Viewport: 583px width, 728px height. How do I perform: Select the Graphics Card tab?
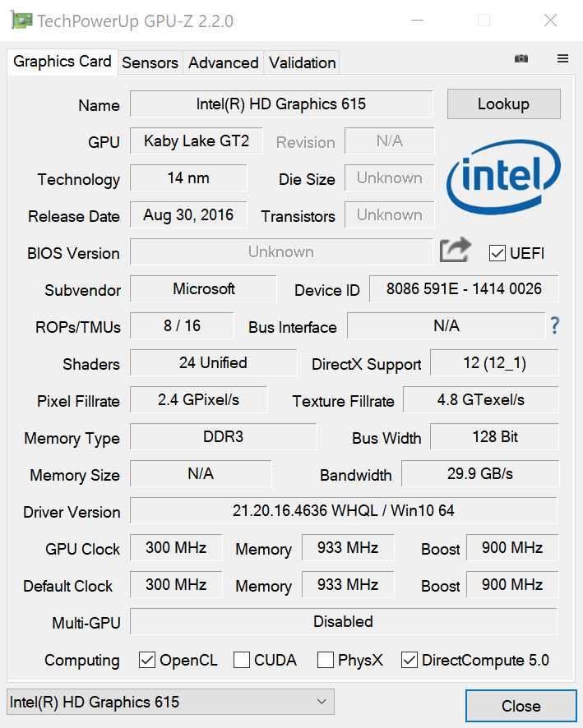click(62, 62)
